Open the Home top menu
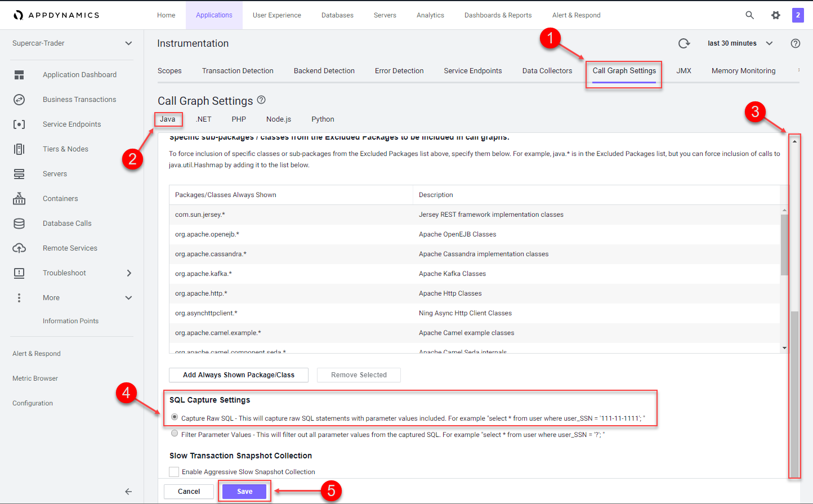This screenshot has height=504, width=813. tap(166, 15)
